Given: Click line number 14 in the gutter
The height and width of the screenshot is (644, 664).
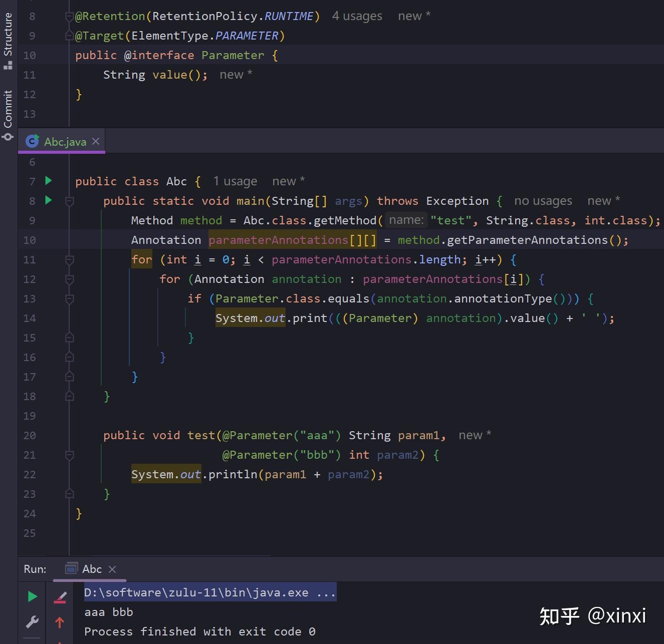Looking at the screenshot, I should pyautogui.click(x=30, y=318).
